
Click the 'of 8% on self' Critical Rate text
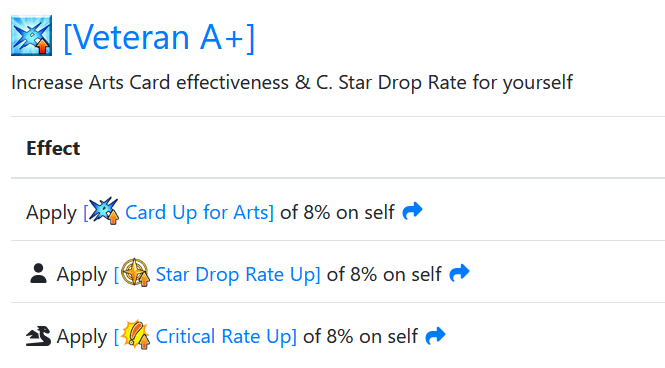[360, 337]
